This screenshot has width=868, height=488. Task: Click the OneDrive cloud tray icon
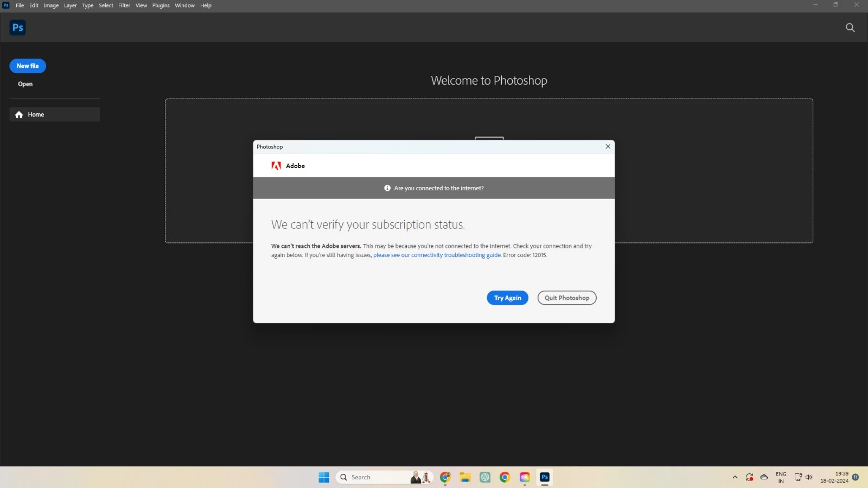click(764, 477)
